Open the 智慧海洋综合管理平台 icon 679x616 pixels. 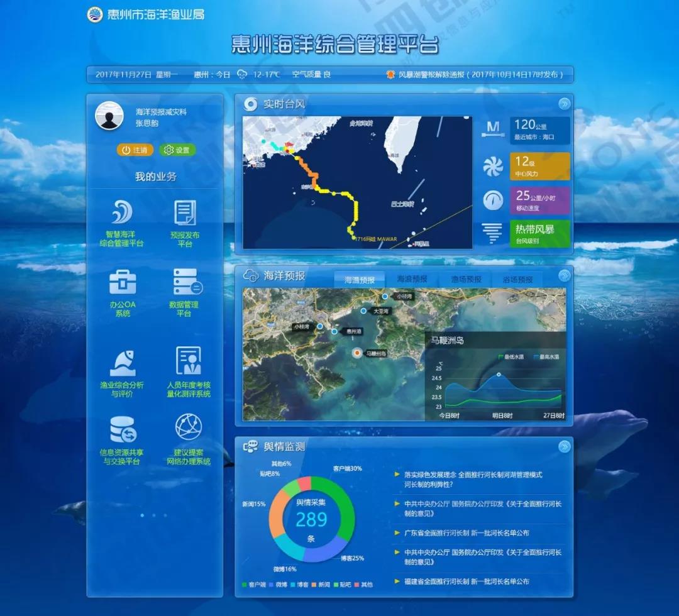122,212
